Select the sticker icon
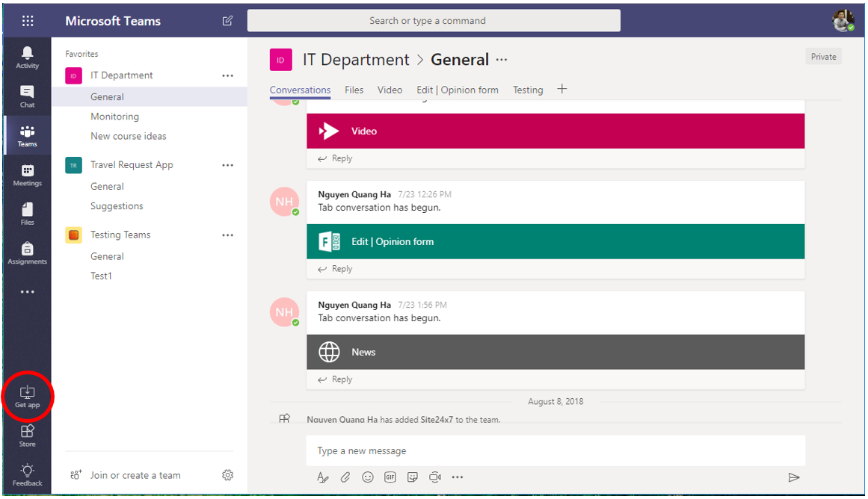 412,477
